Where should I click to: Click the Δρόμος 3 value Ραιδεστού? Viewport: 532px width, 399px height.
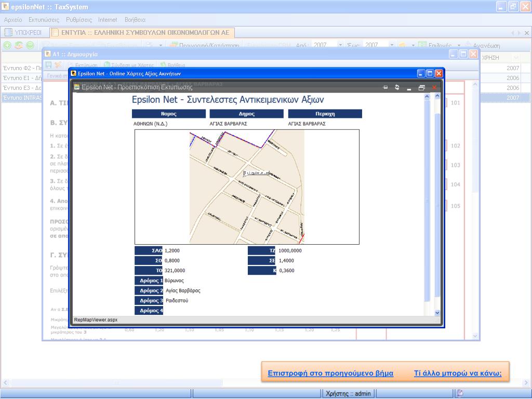[x=177, y=301]
